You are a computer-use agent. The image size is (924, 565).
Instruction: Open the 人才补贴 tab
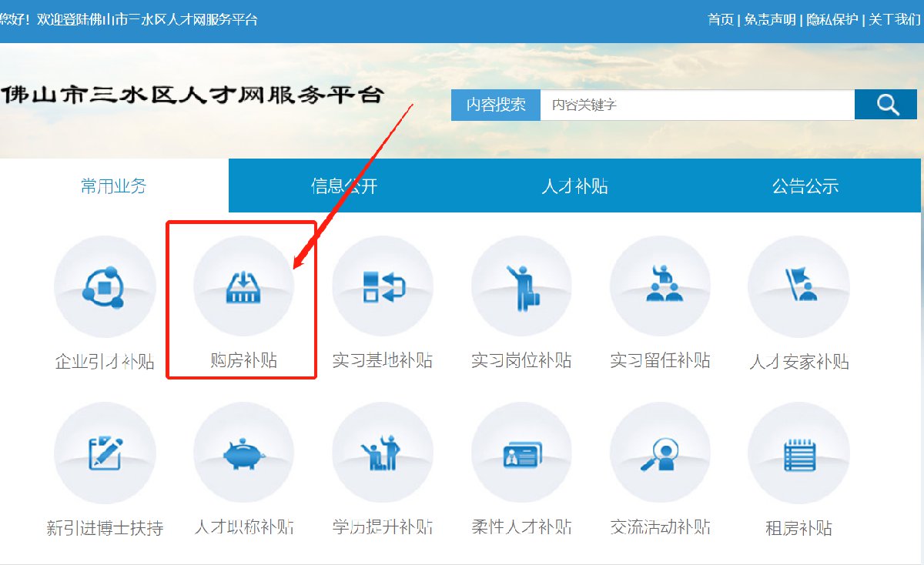[574, 186]
